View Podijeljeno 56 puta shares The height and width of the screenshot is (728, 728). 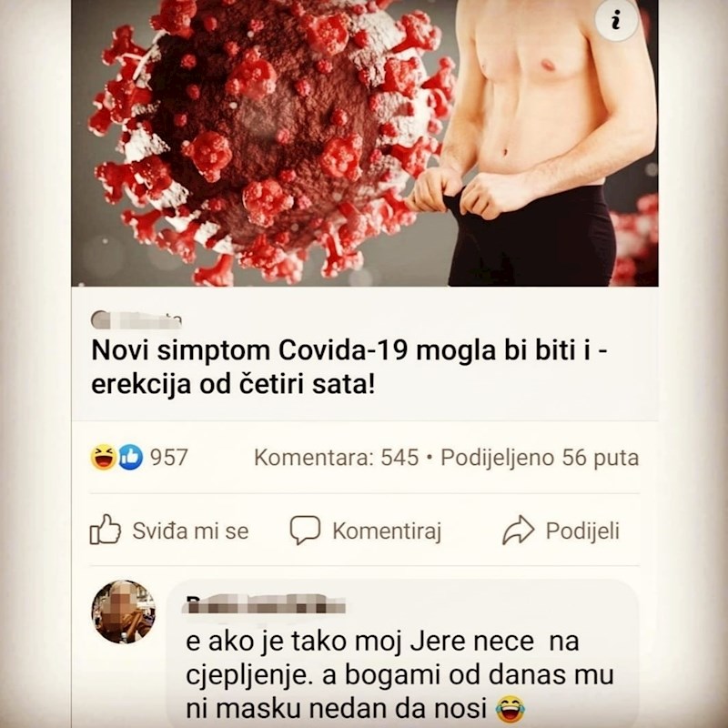(540, 458)
